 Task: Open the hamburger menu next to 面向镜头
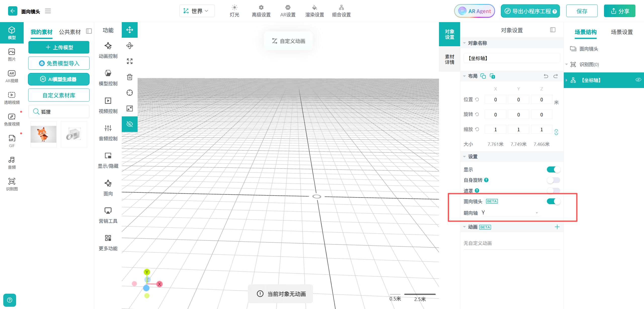coord(48,11)
